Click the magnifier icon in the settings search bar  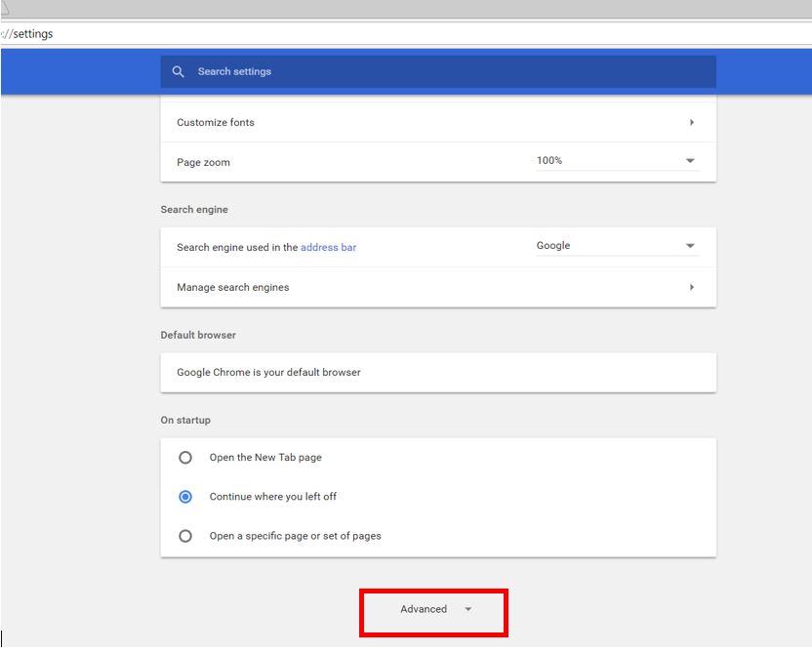pos(178,71)
